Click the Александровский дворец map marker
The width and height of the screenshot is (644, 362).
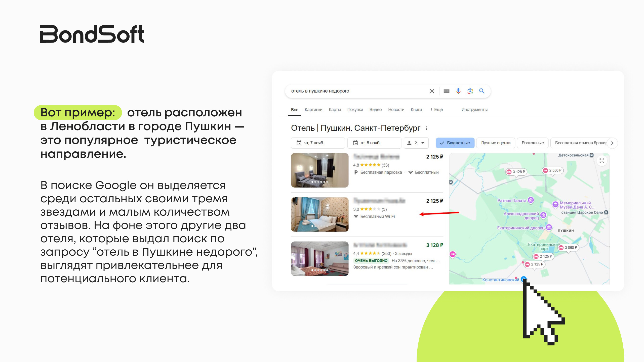(x=543, y=215)
